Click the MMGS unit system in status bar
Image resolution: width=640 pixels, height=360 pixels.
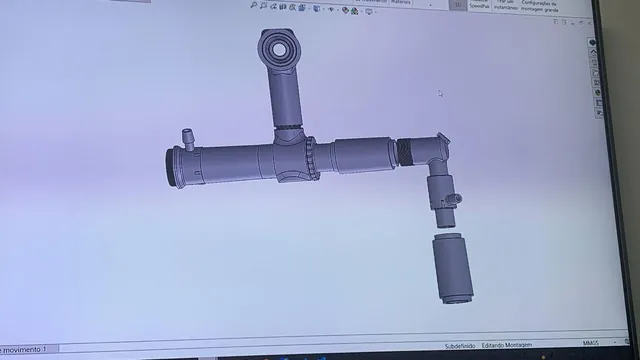(591, 343)
